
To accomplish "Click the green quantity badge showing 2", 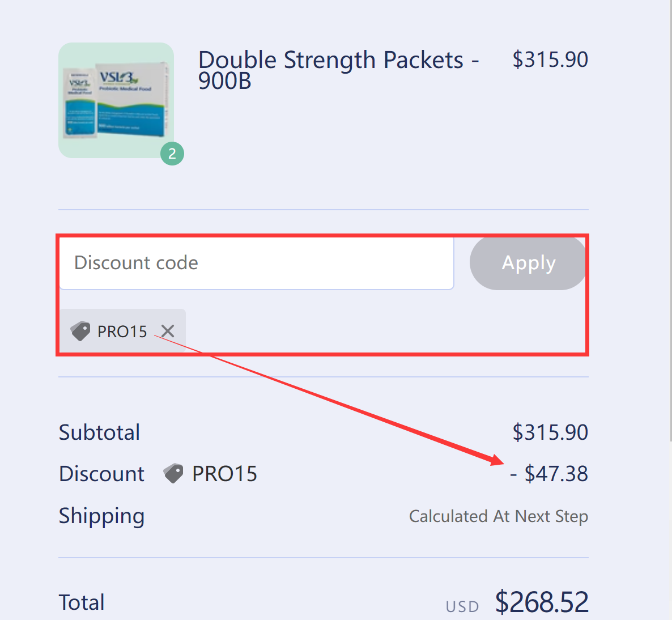I will click(172, 153).
